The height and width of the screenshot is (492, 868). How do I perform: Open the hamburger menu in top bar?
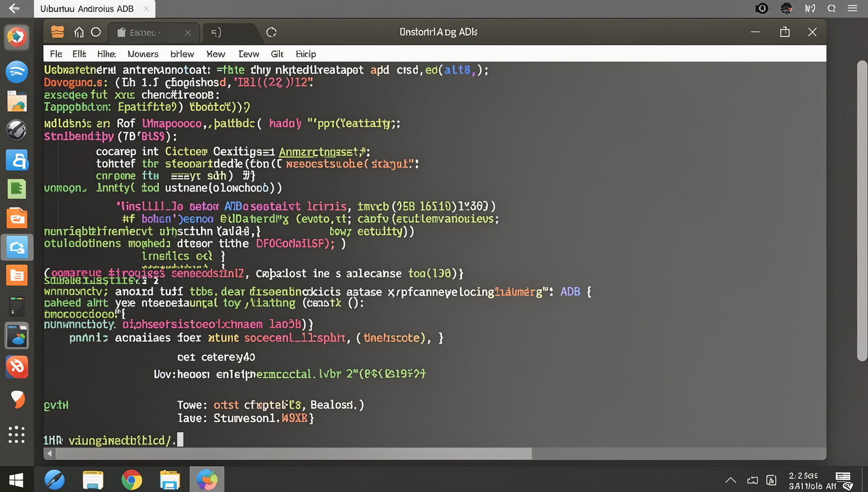coord(852,8)
